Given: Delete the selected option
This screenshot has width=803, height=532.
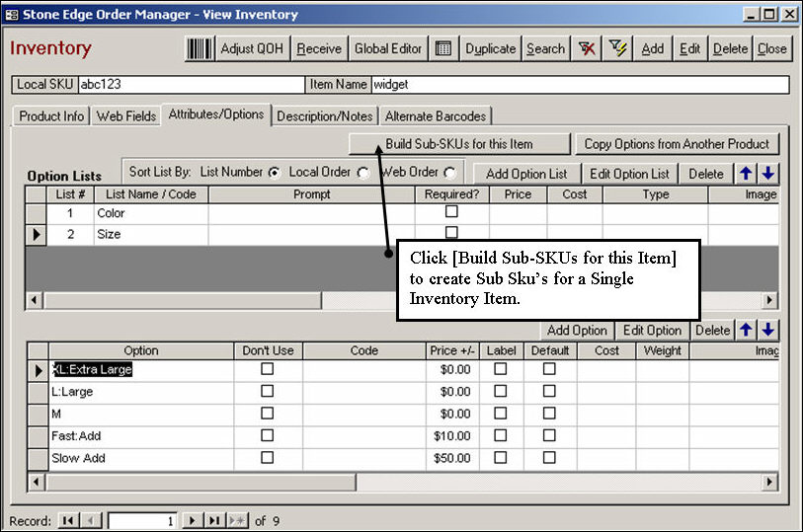Looking at the screenshot, I should [712, 331].
